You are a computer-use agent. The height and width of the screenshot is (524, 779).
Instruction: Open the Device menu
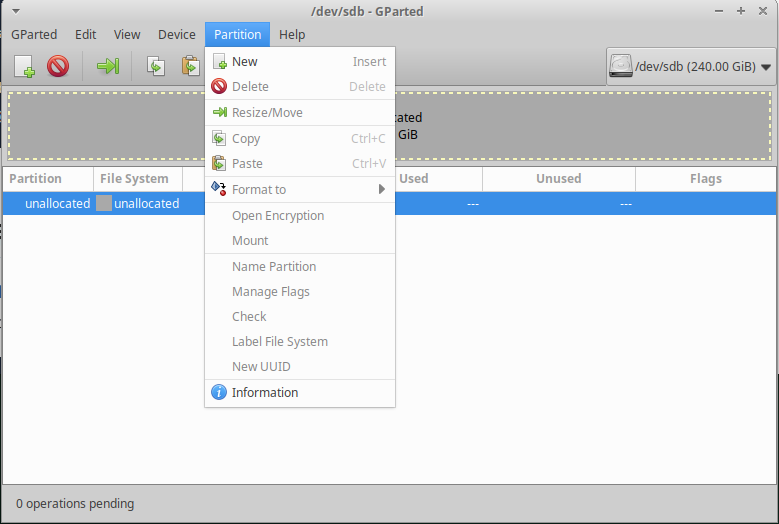coord(177,35)
